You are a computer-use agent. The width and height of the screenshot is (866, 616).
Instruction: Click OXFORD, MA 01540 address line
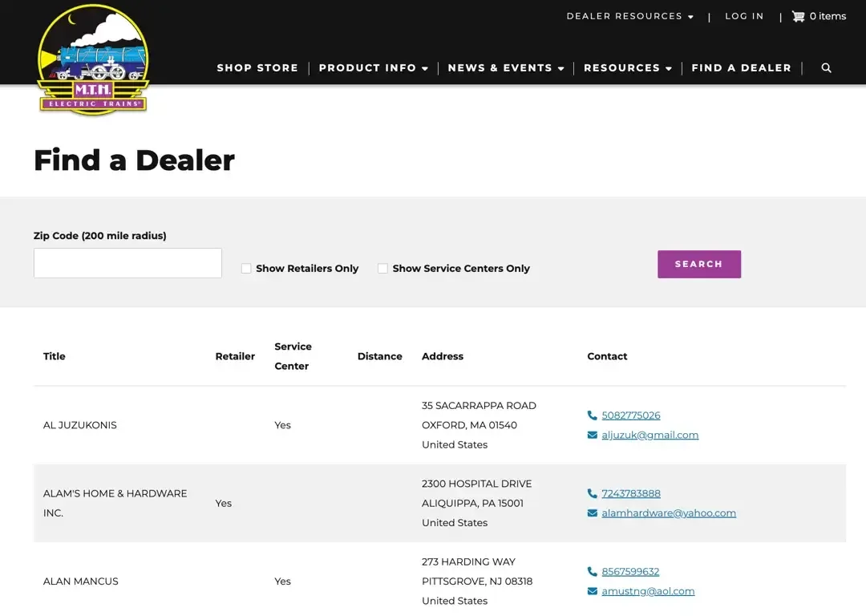(469, 425)
